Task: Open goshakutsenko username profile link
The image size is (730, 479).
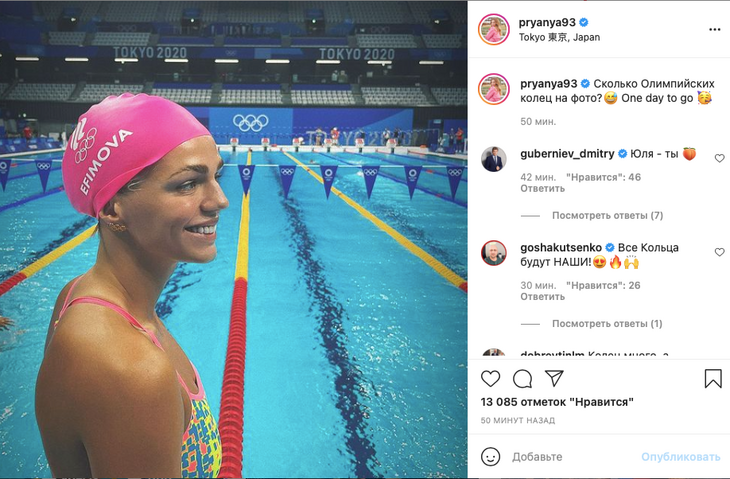Action: (x=561, y=248)
